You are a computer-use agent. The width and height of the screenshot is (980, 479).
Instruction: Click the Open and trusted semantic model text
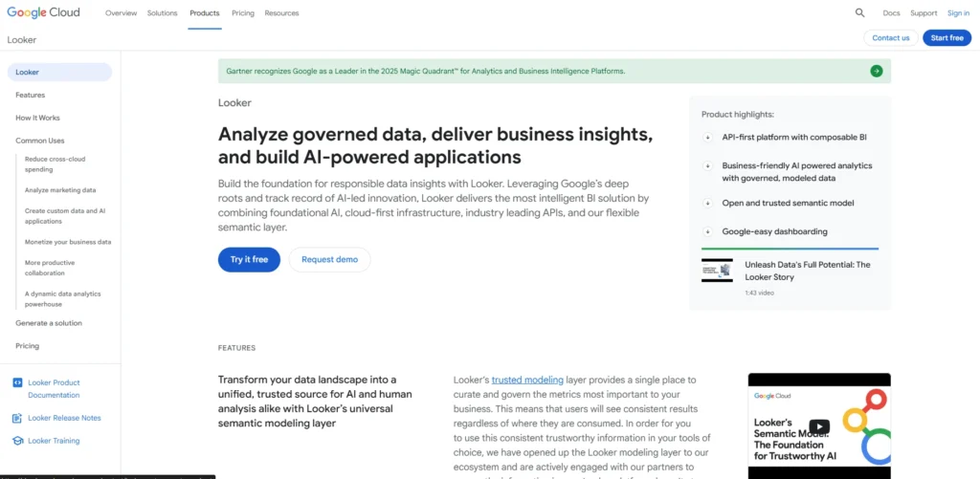(x=789, y=203)
